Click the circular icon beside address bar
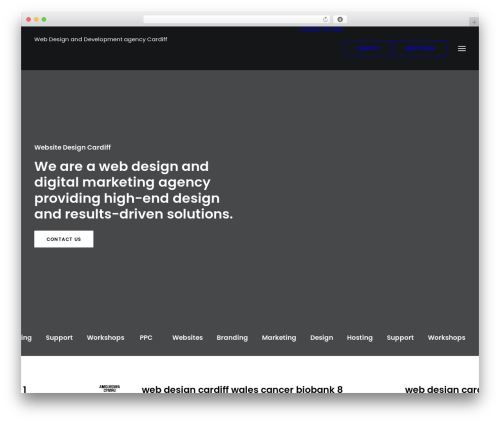Screen dimensions: 500x423 (x=340, y=19)
